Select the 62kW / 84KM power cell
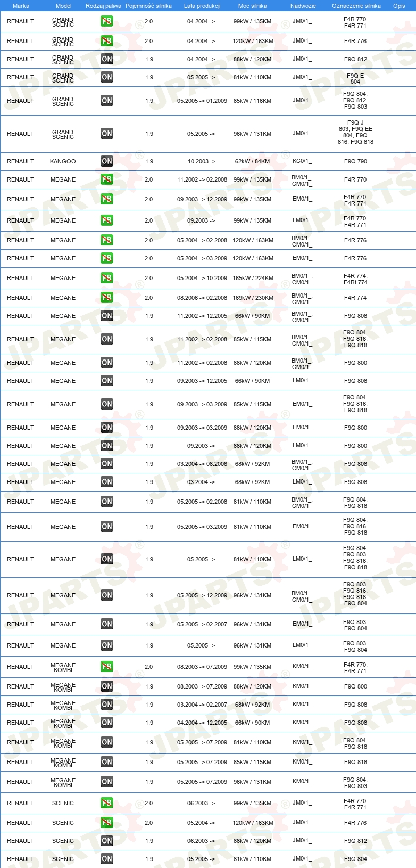The image size is (416, 868). click(253, 161)
